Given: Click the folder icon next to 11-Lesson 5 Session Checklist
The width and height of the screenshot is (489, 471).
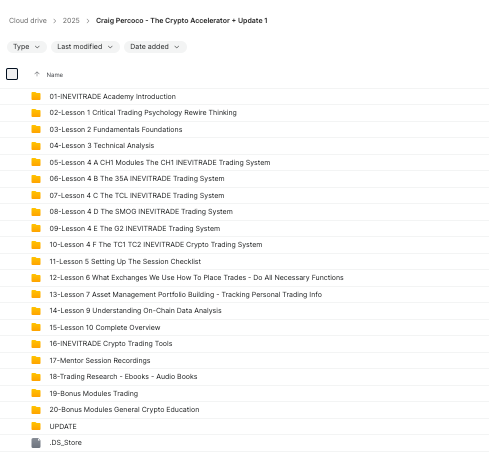Looking at the screenshot, I should tap(36, 261).
